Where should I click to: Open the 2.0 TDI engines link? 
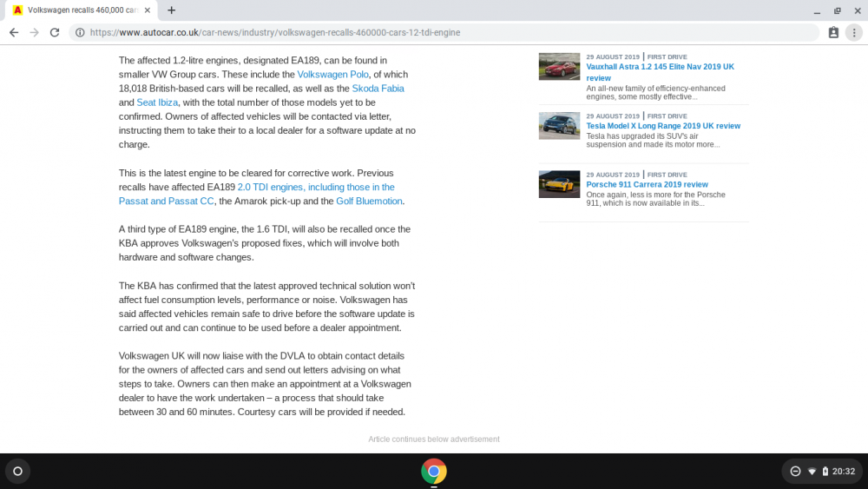(316, 188)
